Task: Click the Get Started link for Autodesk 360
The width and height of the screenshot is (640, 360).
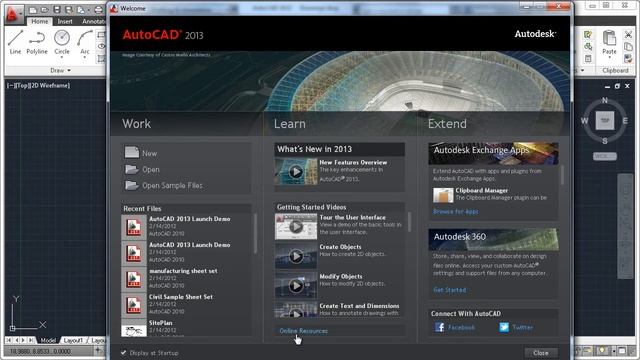Action: tap(449, 290)
